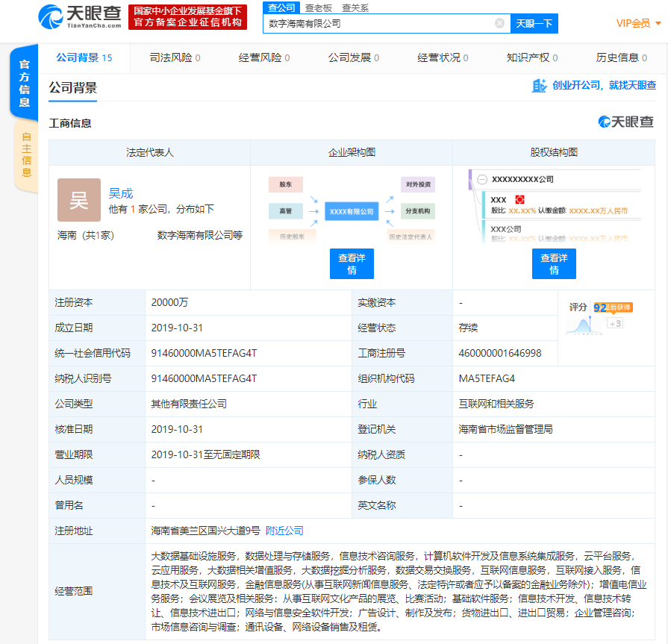Select the 高管 node in 企业架构图
This screenshot has width=668, height=644.
[x=286, y=210]
